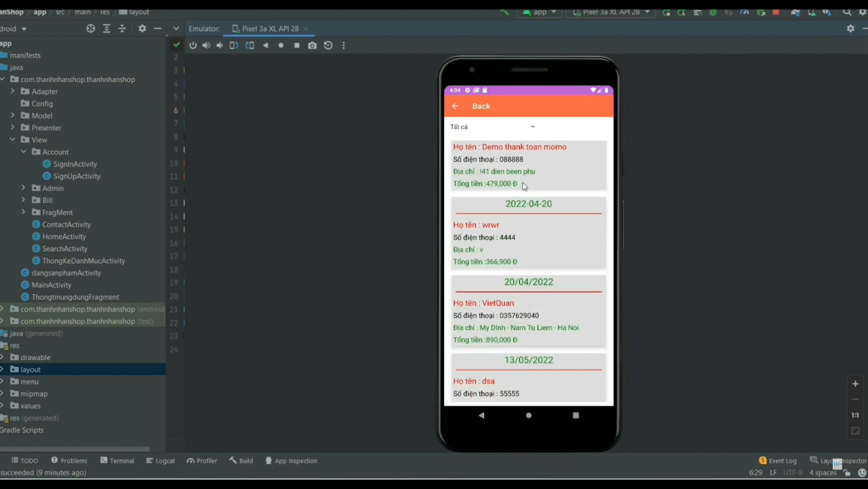The width and height of the screenshot is (868, 489).
Task: Lower the emulator volume with the volume down icon
Action: [219, 45]
